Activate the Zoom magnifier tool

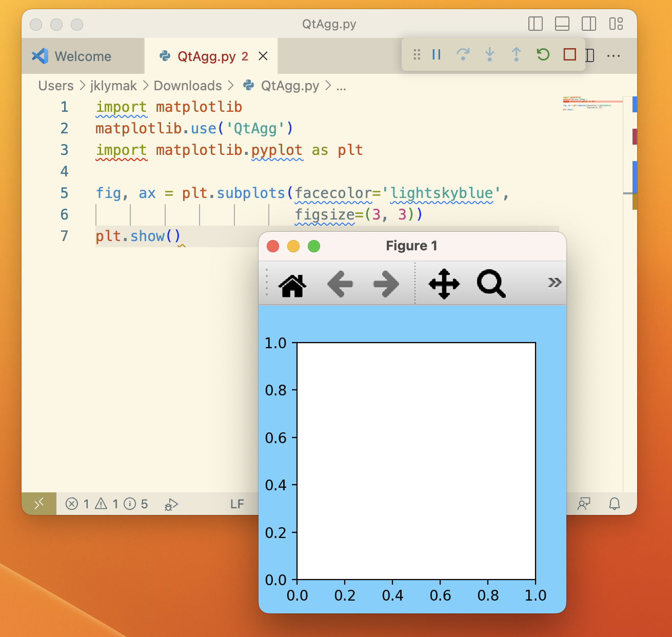pos(491,284)
